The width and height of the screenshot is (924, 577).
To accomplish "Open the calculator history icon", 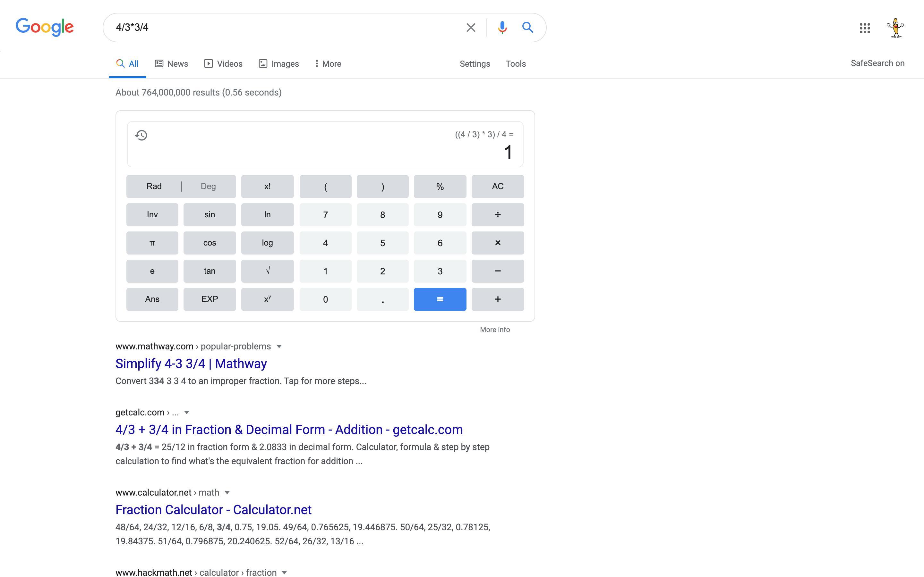I will (x=141, y=135).
